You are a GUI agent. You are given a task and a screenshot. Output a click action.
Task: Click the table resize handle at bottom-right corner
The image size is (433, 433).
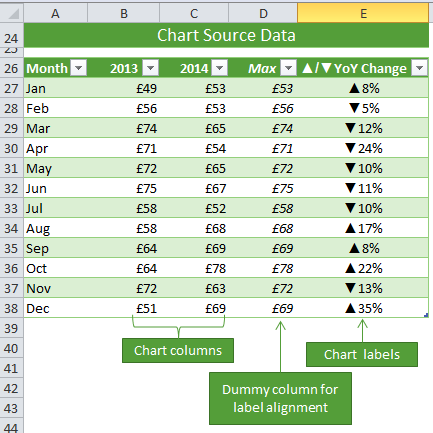click(426, 315)
